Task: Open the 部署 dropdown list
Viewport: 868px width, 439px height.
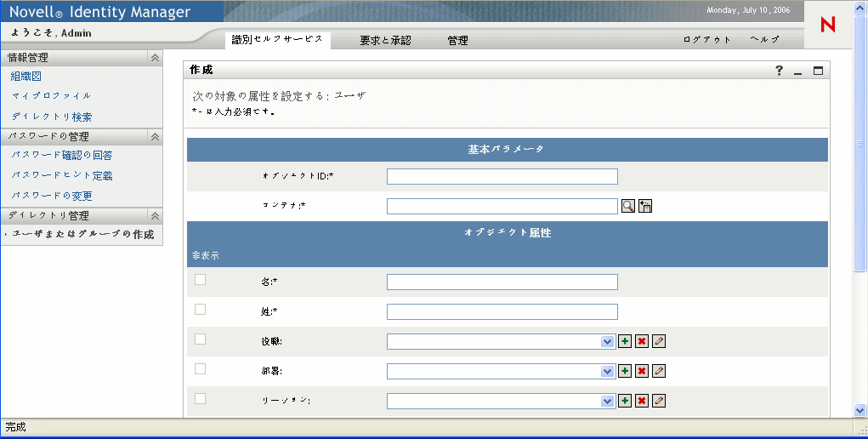Action: (607, 372)
